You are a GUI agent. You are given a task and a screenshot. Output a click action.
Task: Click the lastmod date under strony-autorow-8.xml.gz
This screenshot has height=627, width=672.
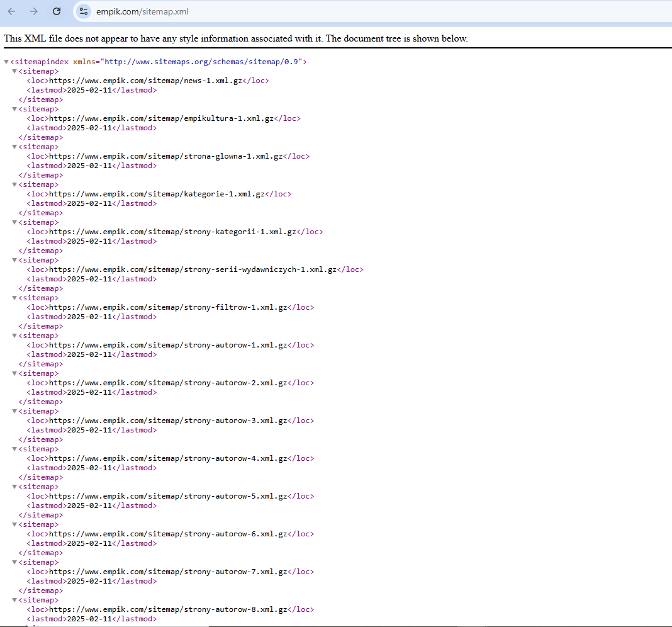tap(89, 618)
